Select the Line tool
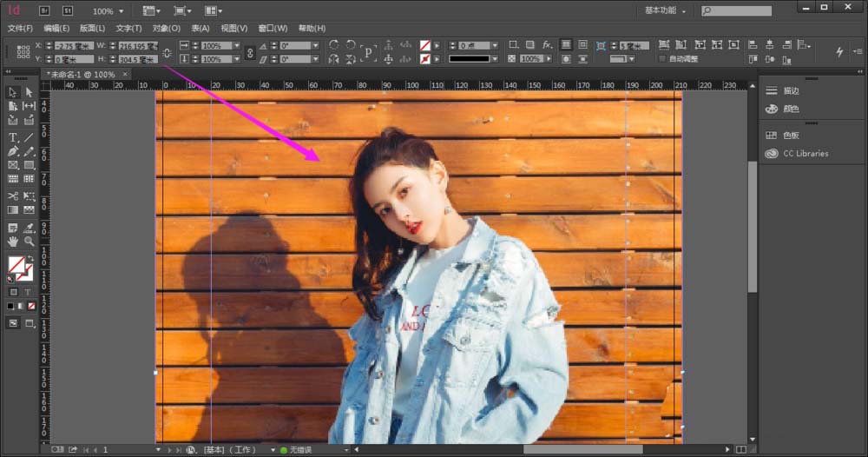 (29, 137)
